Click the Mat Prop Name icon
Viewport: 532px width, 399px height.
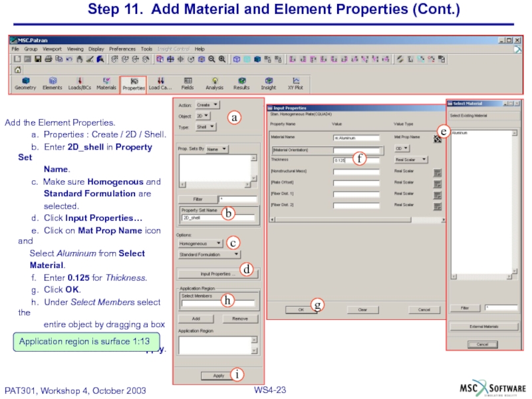pos(438,138)
